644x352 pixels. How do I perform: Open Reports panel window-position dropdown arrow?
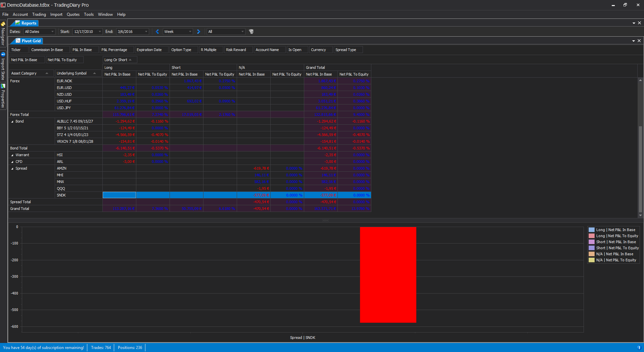pos(634,23)
